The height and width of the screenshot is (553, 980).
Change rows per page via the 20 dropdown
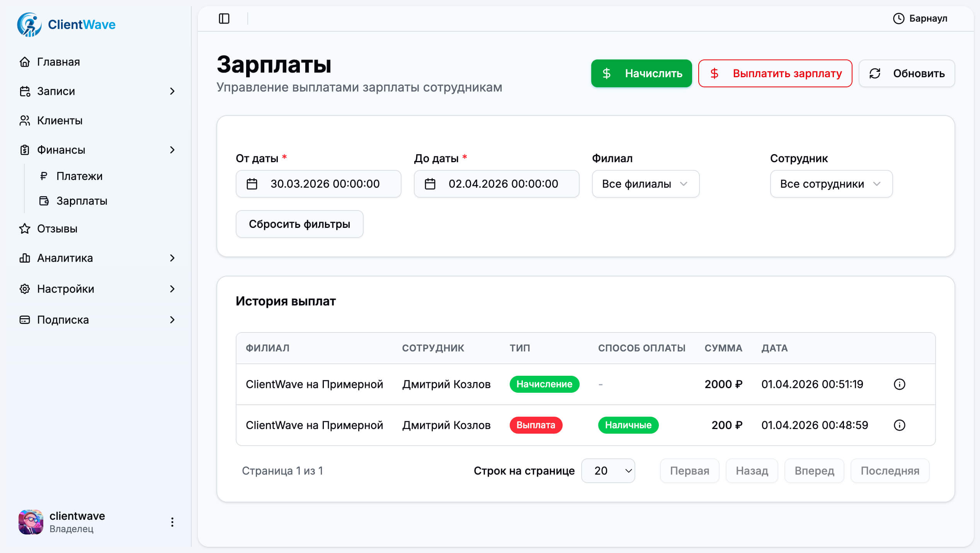point(608,471)
